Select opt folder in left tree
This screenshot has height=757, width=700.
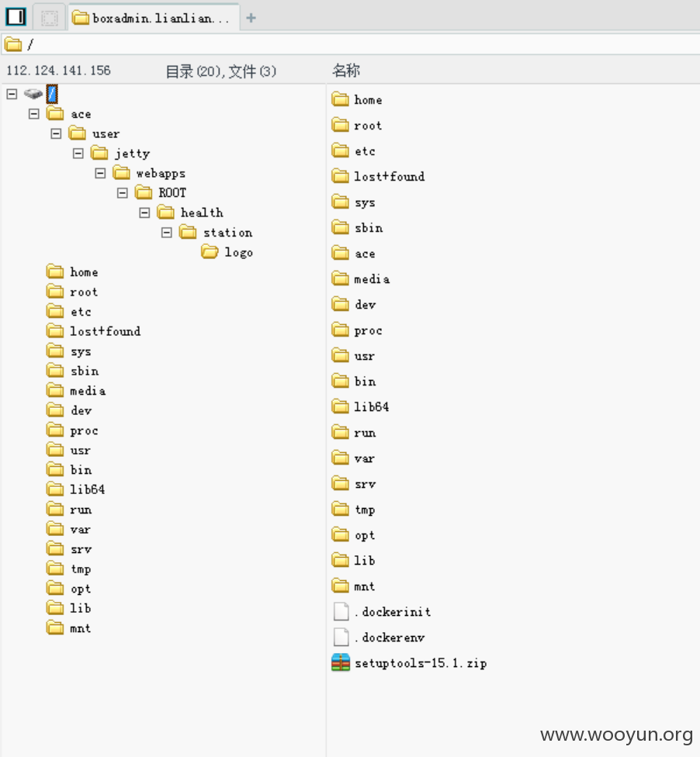pyautogui.click(x=69, y=588)
